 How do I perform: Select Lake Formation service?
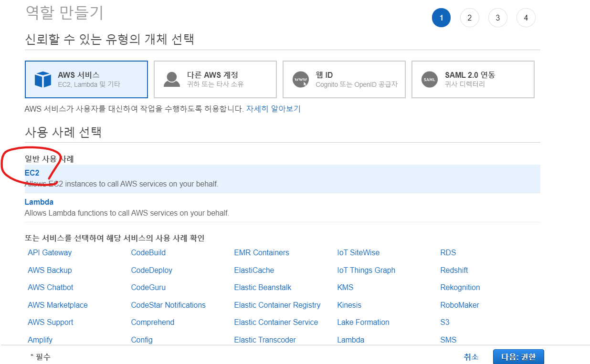point(363,322)
